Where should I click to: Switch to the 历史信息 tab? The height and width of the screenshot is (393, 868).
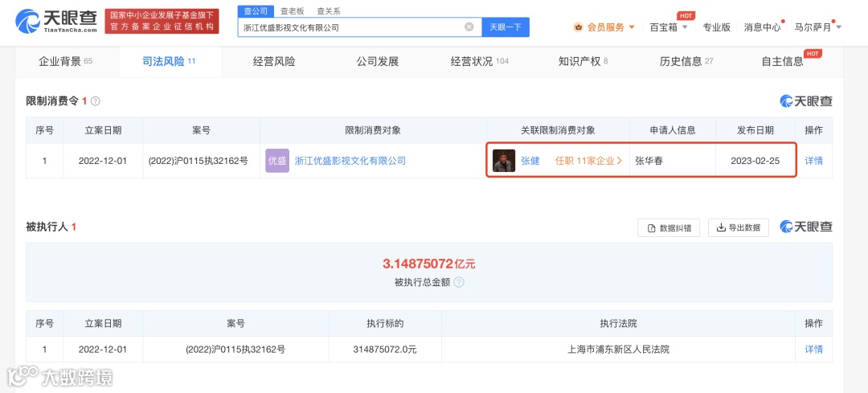coord(686,61)
